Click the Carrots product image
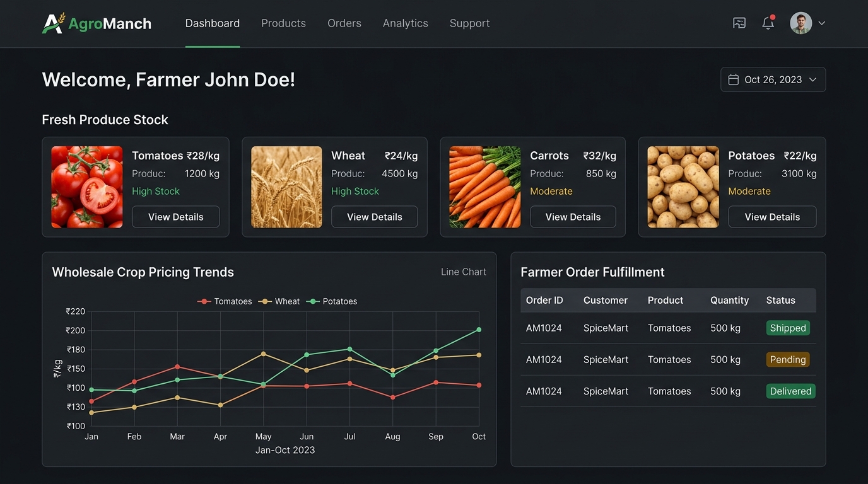The width and height of the screenshot is (868, 484). click(485, 187)
